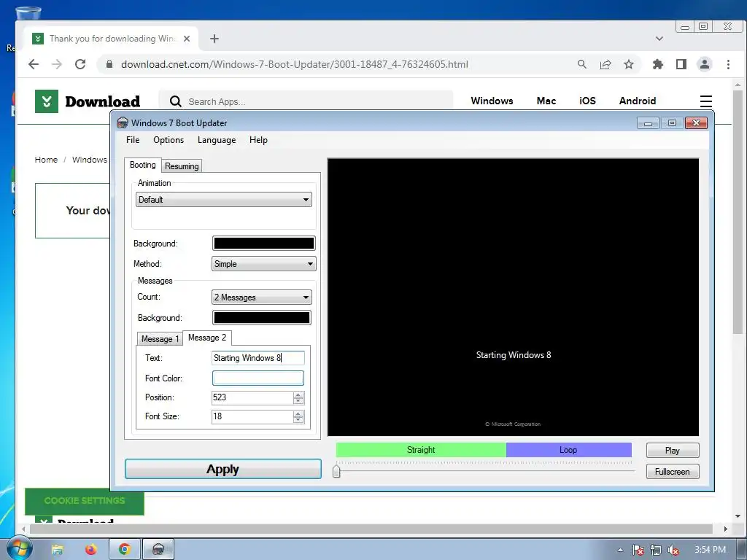Click the Fullscreen button
The width and height of the screenshot is (747, 560).
click(673, 472)
